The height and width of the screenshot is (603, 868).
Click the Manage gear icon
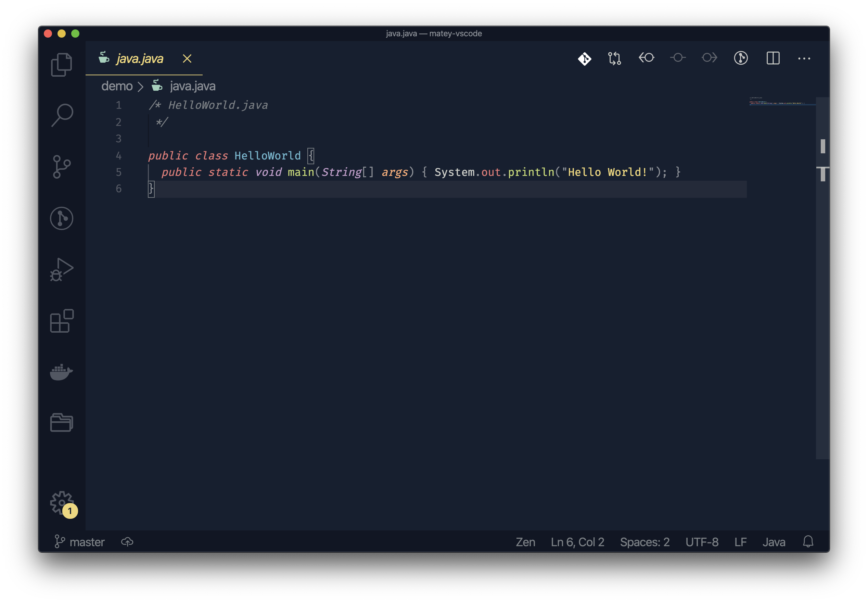coord(62,502)
